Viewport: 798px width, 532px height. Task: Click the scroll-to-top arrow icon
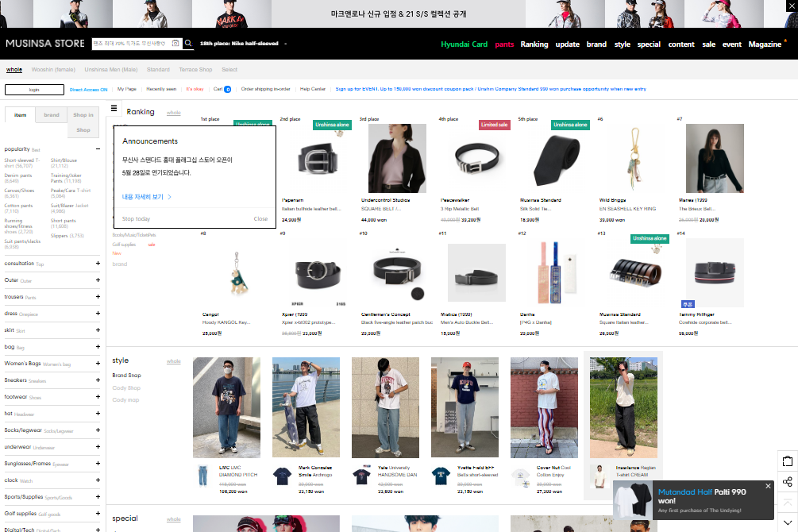point(788,503)
